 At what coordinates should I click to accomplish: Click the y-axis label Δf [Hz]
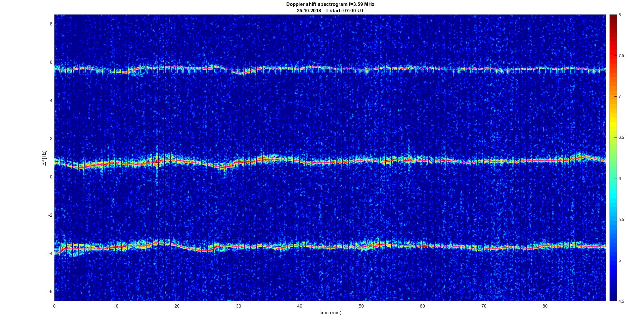44,158
